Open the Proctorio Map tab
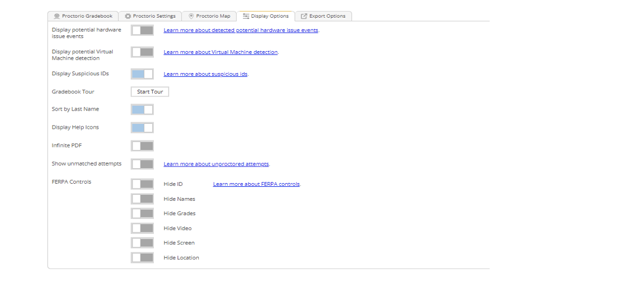 [209, 16]
